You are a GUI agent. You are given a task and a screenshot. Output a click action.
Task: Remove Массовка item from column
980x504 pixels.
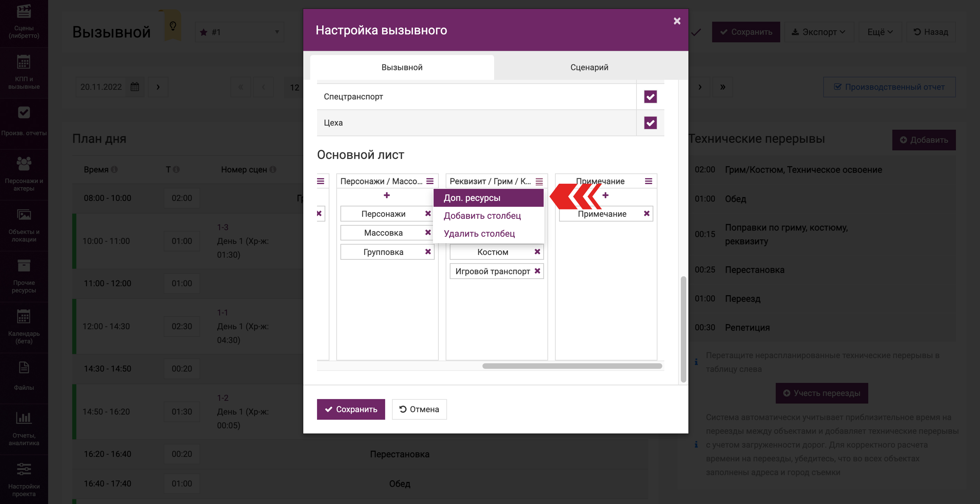(x=428, y=233)
